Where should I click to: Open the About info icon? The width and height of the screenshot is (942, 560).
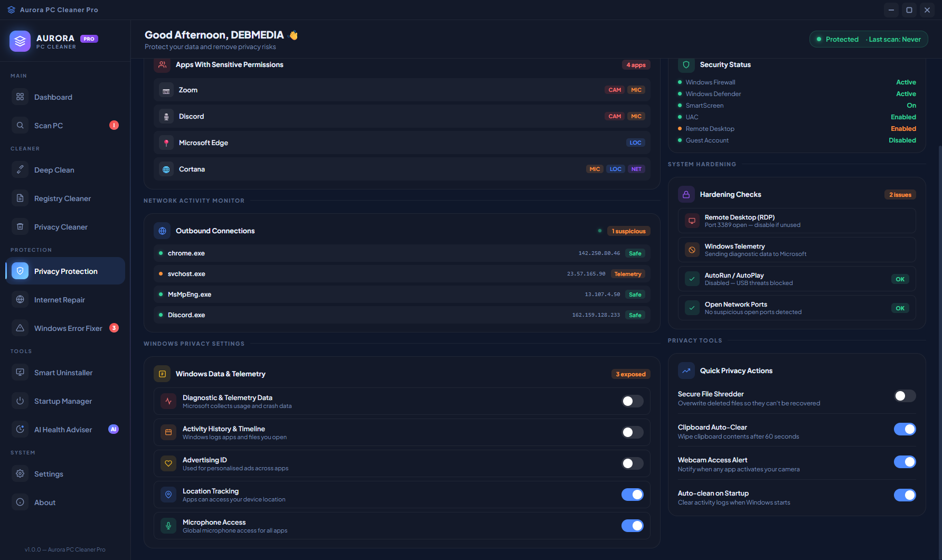click(20, 502)
